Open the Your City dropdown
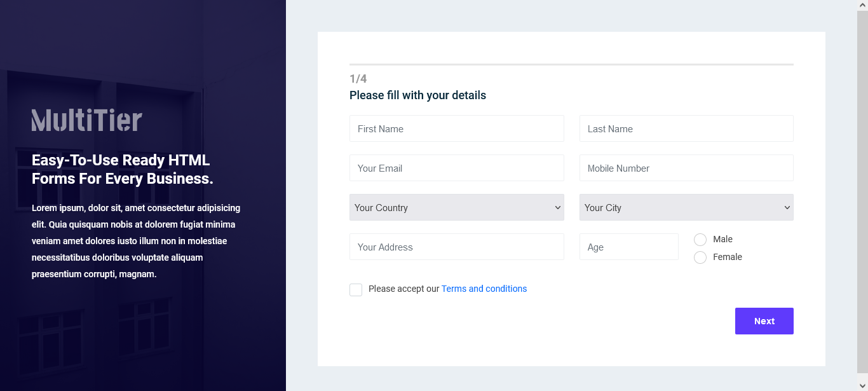The width and height of the screenshot is (868, 391). (x=686, y=207)
